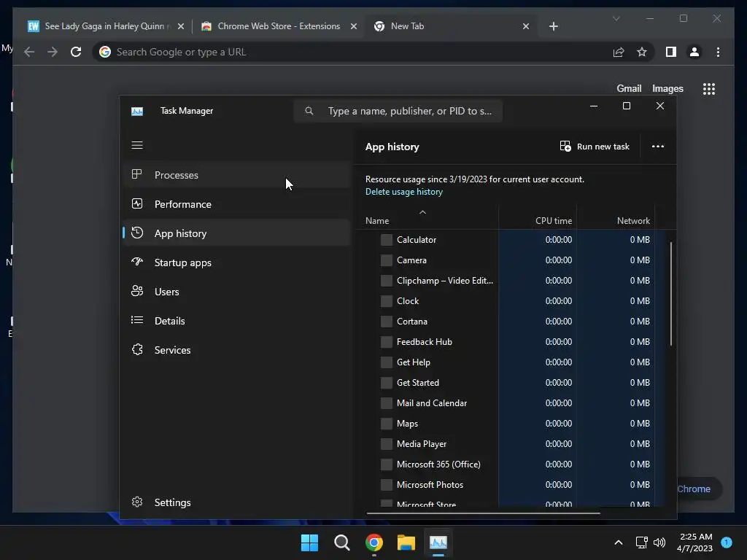Click Chrome forward navigation arrow
The image size is (747, 560).
coord(53,52)
